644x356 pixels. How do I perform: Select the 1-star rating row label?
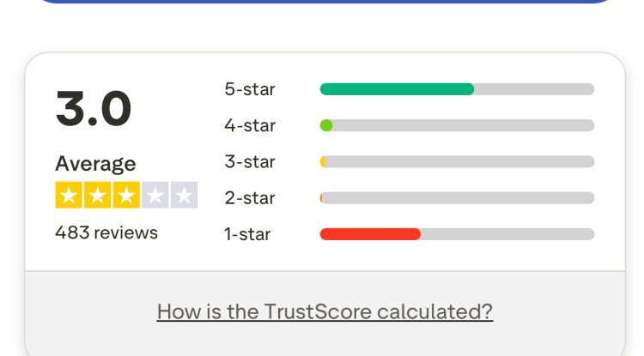click(x=247, y=234)
